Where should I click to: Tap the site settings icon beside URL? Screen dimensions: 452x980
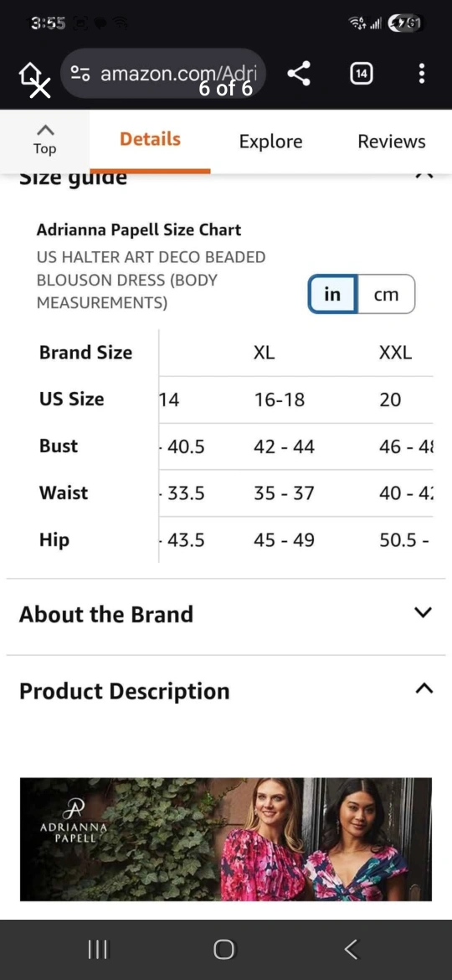click(x=80, y=74)
